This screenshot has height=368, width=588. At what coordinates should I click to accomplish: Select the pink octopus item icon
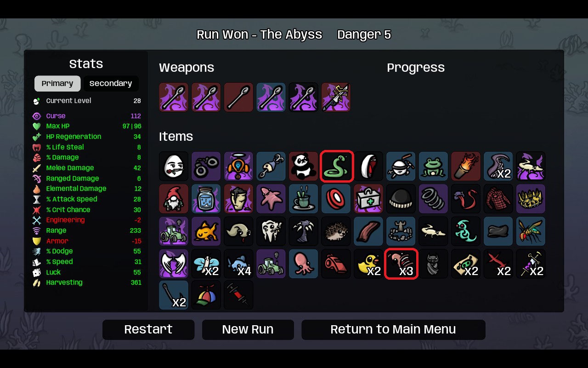pyautogui.click(x=304, y=264)
